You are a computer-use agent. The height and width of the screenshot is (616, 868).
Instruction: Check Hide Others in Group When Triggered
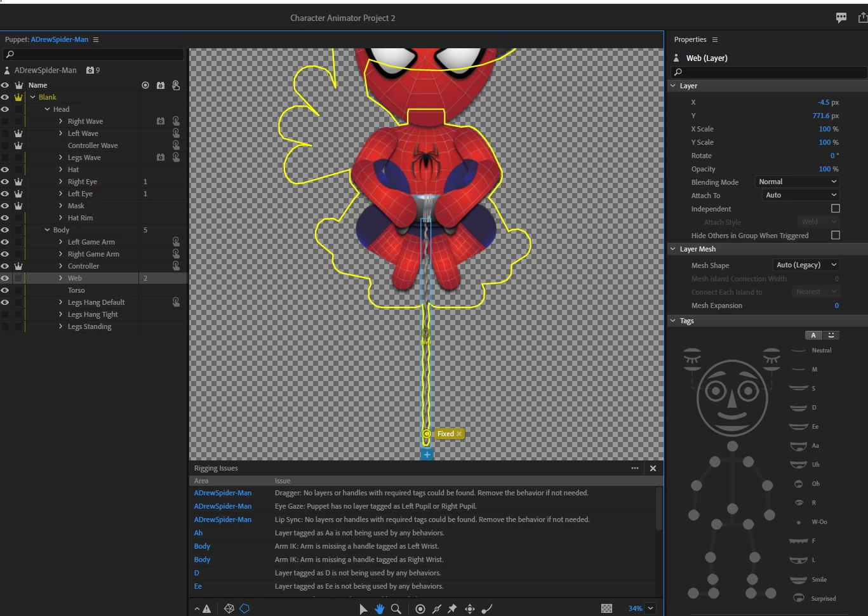pyautogui.click(x=836, y=235)
